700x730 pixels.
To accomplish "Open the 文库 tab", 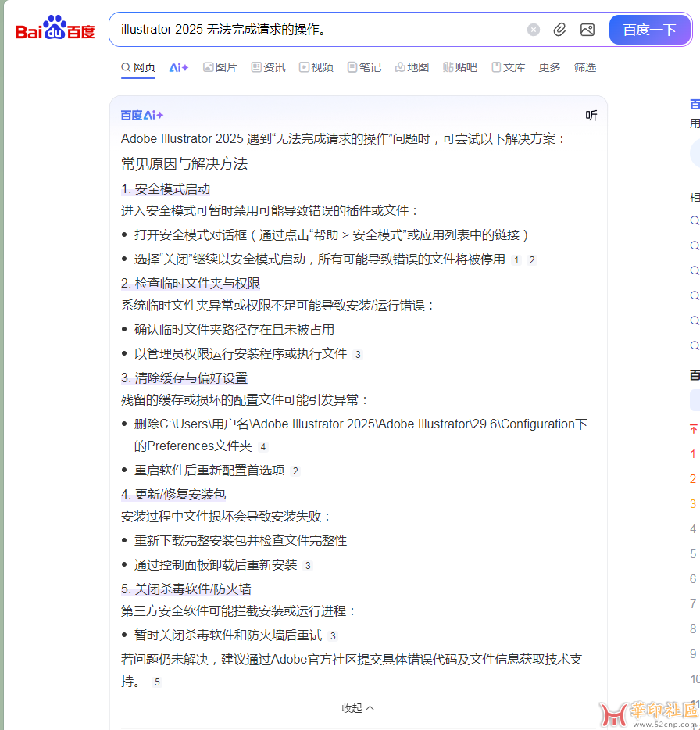I will point(509,67).
